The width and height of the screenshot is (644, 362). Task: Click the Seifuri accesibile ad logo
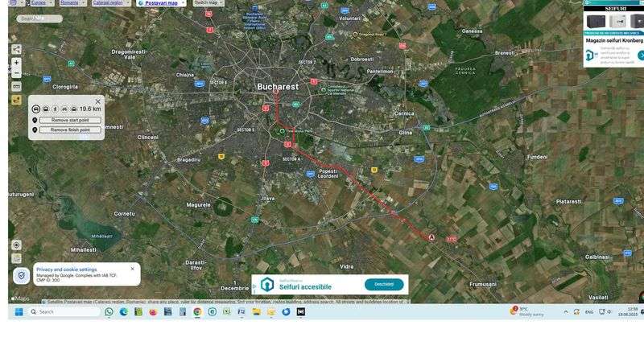click(267, 285)
